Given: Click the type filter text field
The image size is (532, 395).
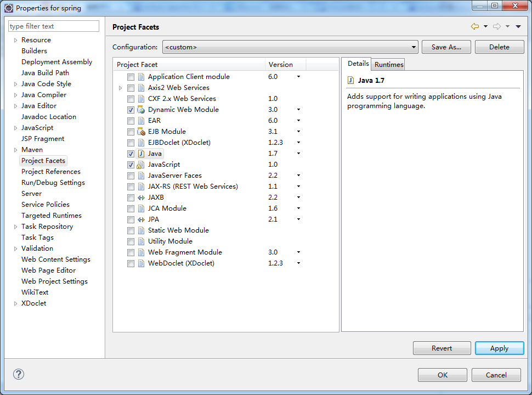Looking at the screenshot, I should tap(54, 26).
